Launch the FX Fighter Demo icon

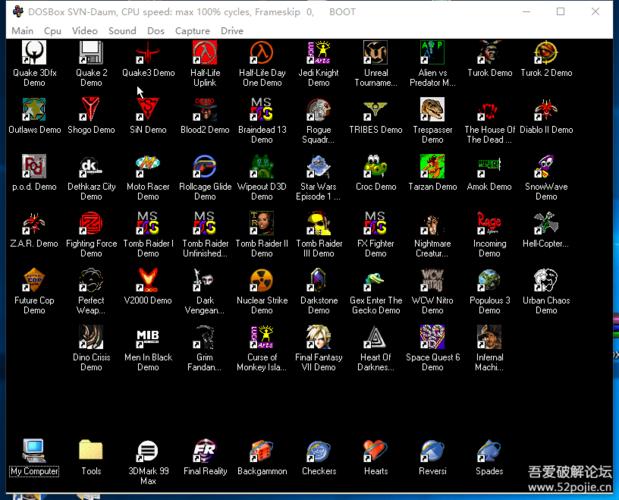coord(375,223)
